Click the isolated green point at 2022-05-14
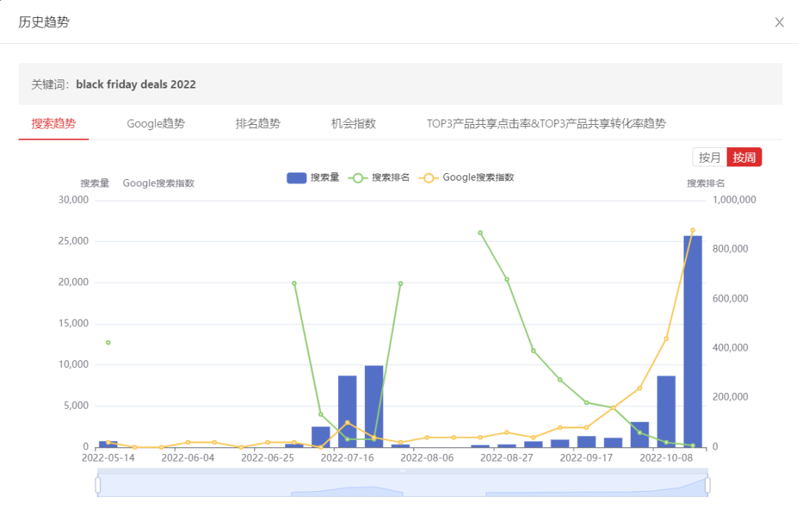This screenshot has height=532, width=798. click(x=108, y=343)
